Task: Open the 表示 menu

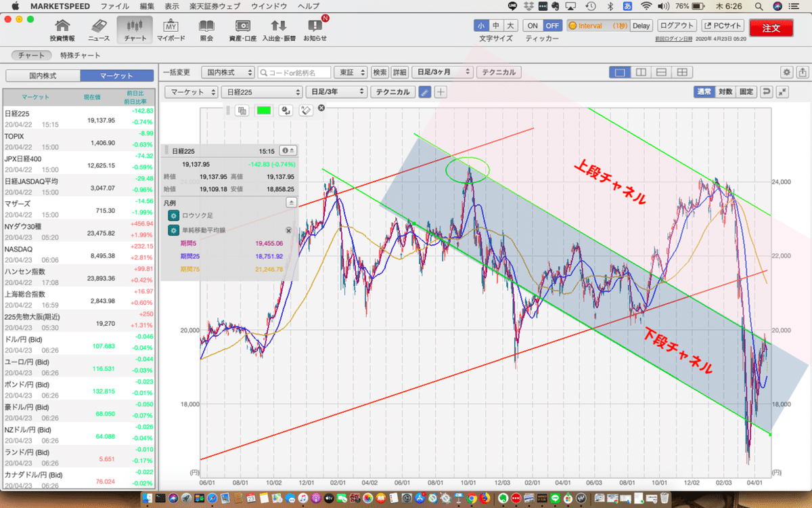Action: pos(172,6)
